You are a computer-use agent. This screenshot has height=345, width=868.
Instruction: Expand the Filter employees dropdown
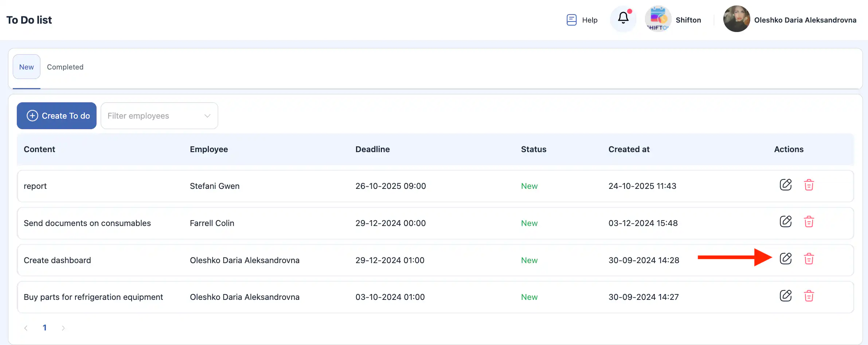coord(159,116)
